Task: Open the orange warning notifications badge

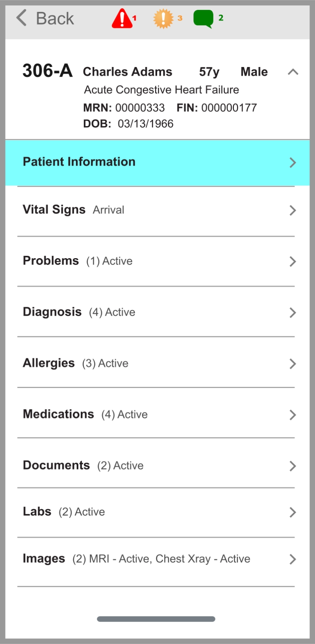Action: (163, 19)
